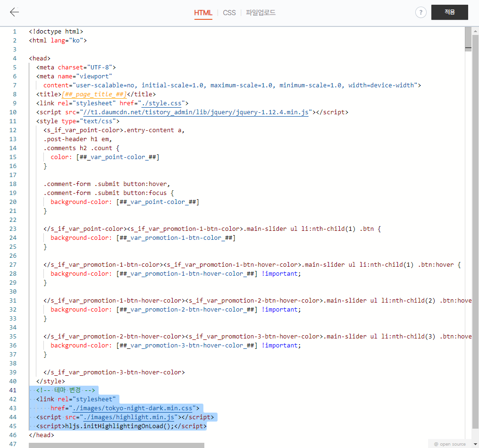Click the meta charset="UTF-8" line
This screenshot has width=479, height=448.
[76, 67]
